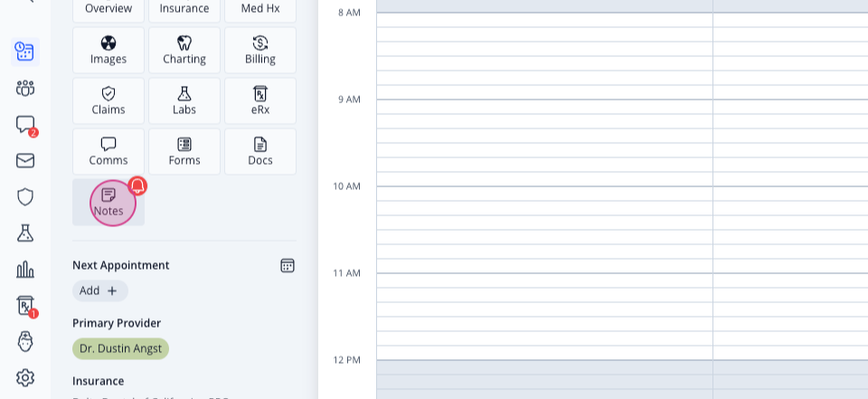Viewport: 868px width, 399px height.
Task: Open the Claims tile
Action: pos(108,100)
